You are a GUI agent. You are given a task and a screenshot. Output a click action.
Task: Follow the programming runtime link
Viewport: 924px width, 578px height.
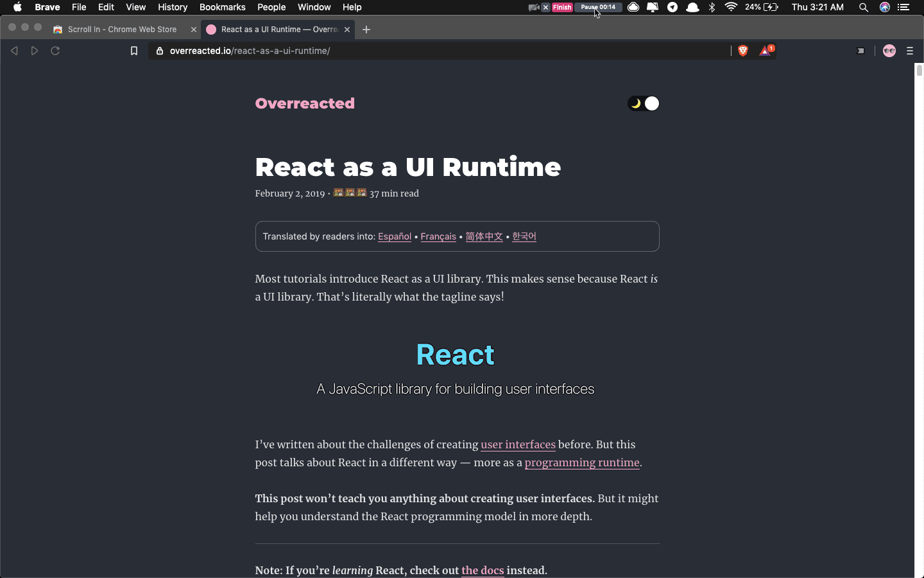(x=582, y=462)
